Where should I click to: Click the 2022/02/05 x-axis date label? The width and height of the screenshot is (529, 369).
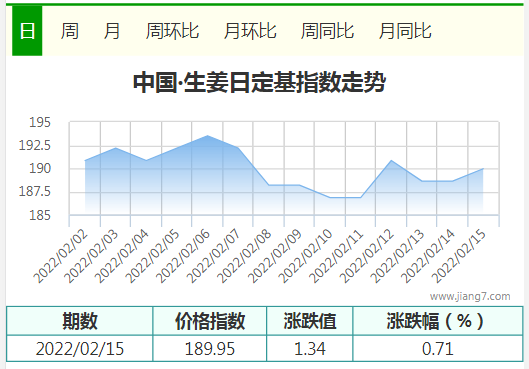[153, 256]
